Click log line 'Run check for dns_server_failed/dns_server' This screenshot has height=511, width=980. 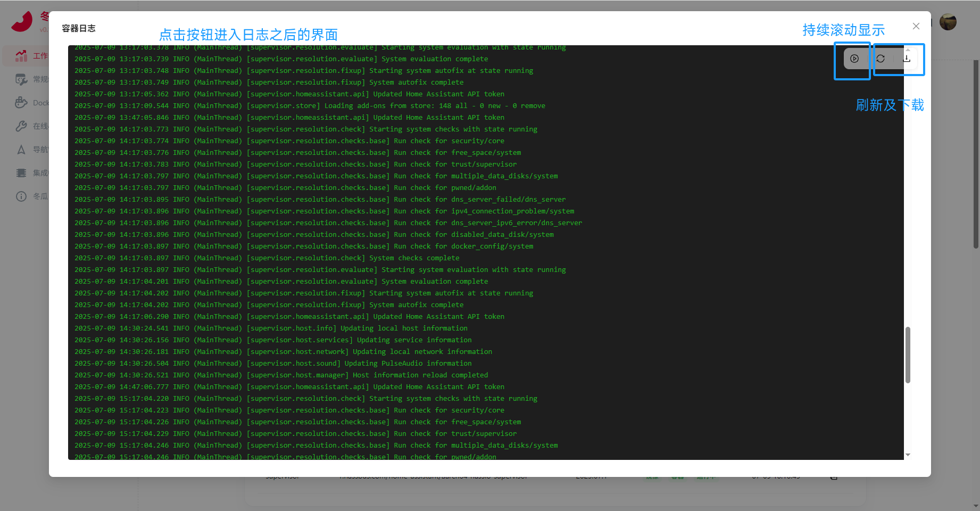point(320,200)
